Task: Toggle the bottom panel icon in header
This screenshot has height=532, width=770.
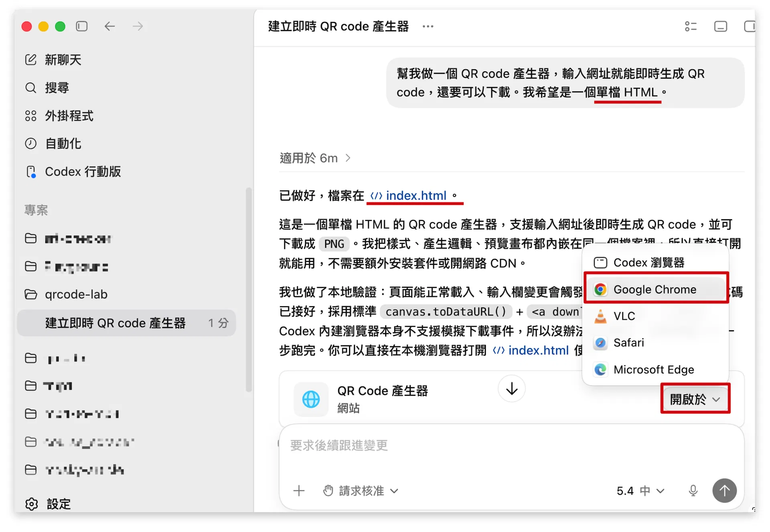Action: pyautogui.click(x=721, y=26)
